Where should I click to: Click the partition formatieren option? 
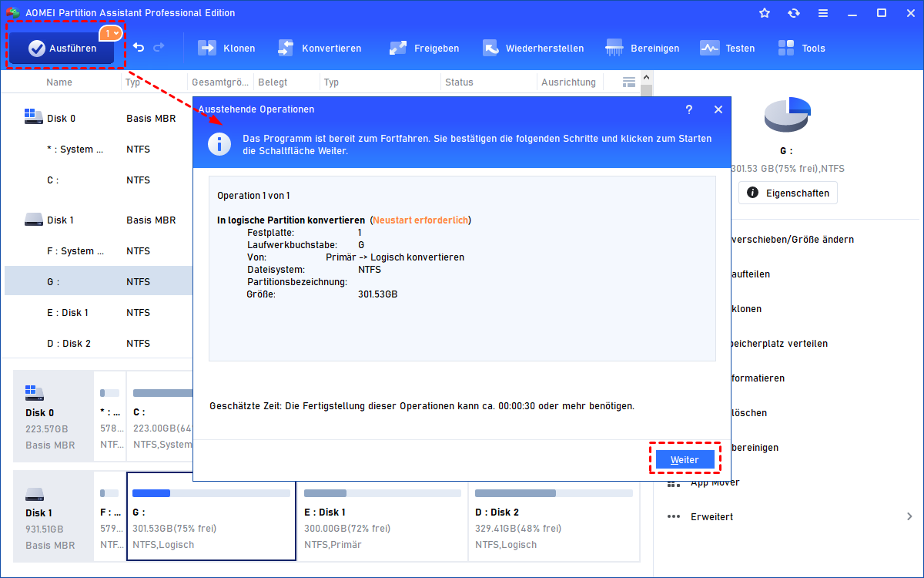coord(758,378)
